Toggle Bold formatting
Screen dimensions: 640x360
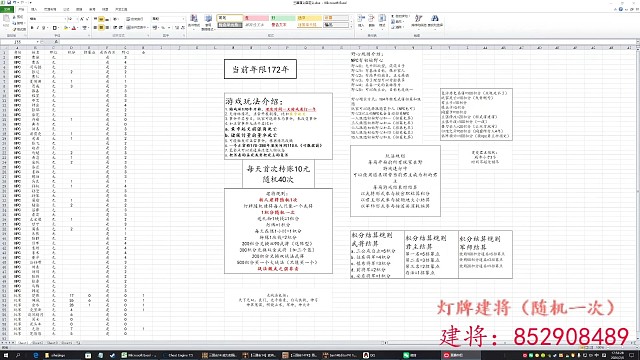(x=32, y=28)
